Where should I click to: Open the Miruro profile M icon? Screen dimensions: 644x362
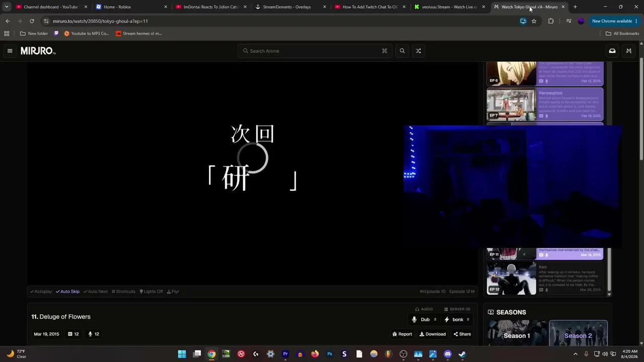[628, 51]
